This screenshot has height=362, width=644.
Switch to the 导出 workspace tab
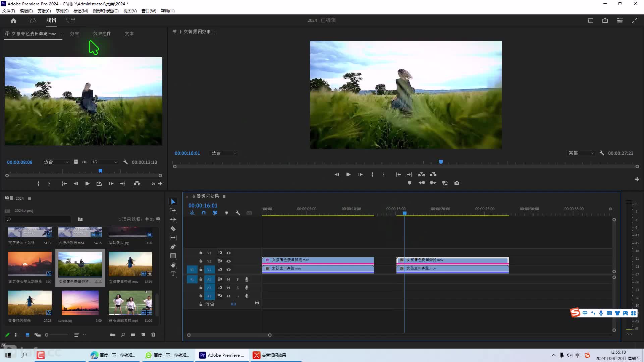tap(70, 20)
